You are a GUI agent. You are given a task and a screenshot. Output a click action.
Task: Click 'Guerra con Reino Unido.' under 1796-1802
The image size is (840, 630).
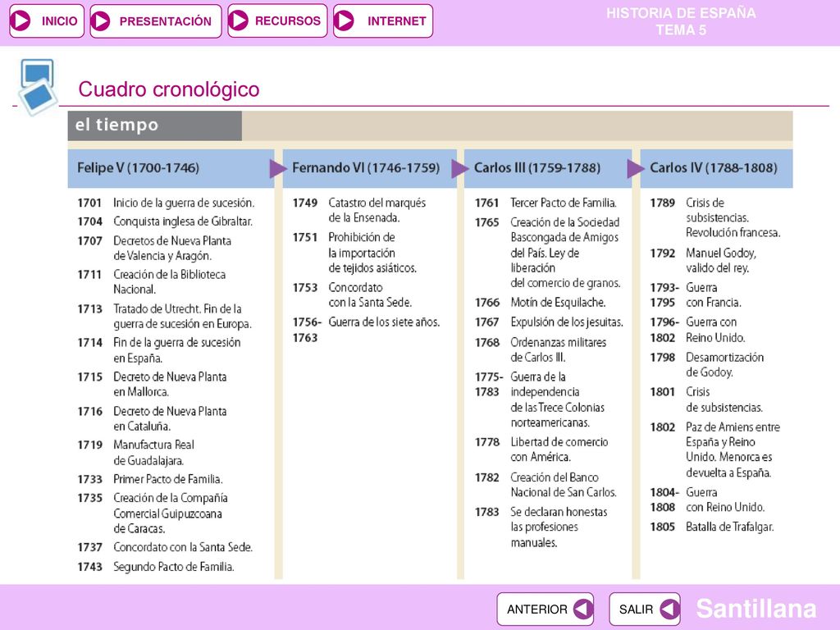(x=715, y=330)
